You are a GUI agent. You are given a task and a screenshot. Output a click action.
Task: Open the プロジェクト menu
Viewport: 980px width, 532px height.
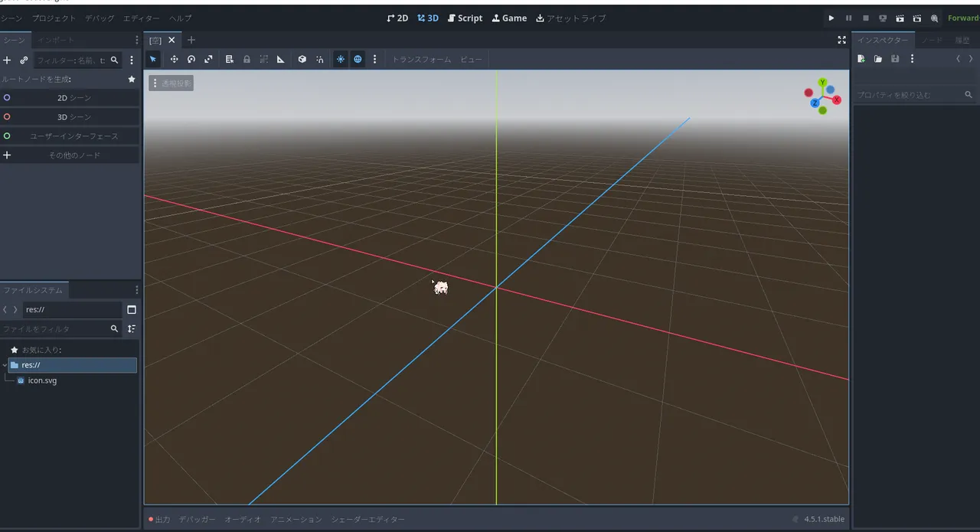(x=54, y=18)
